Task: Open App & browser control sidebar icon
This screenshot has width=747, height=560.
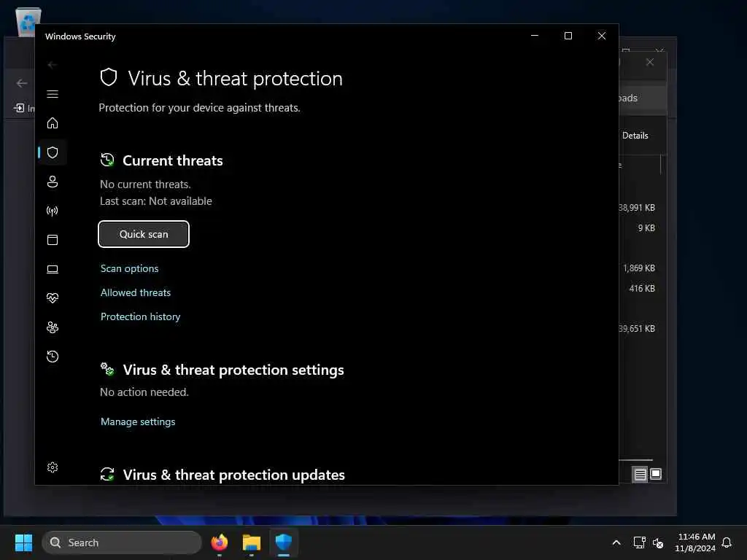Action: (x=53, y=239)
